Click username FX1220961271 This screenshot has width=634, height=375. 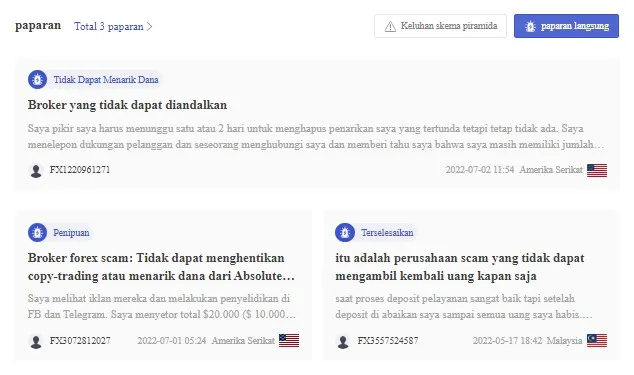[80, 169]
